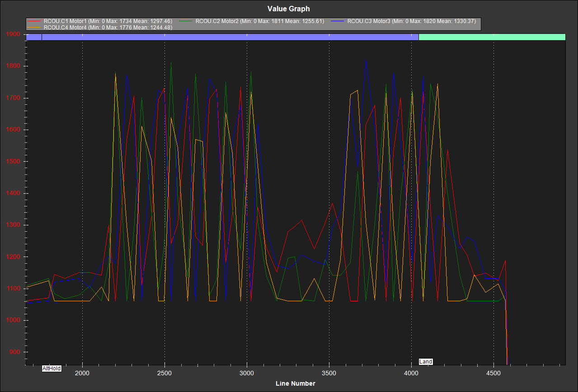
Task: Click the red Motor1 legend line sample
Action: 35,21
